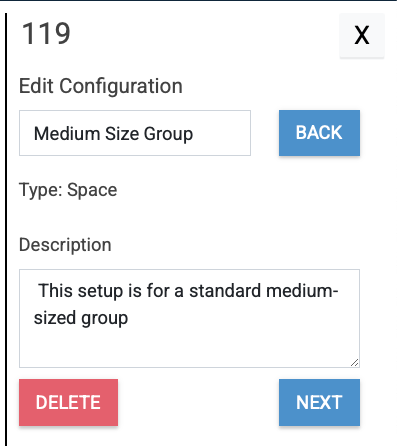The width and height of the screenshot is (397, 446).
Task: Close the 119 panel with X
Action: coord(362,35)
